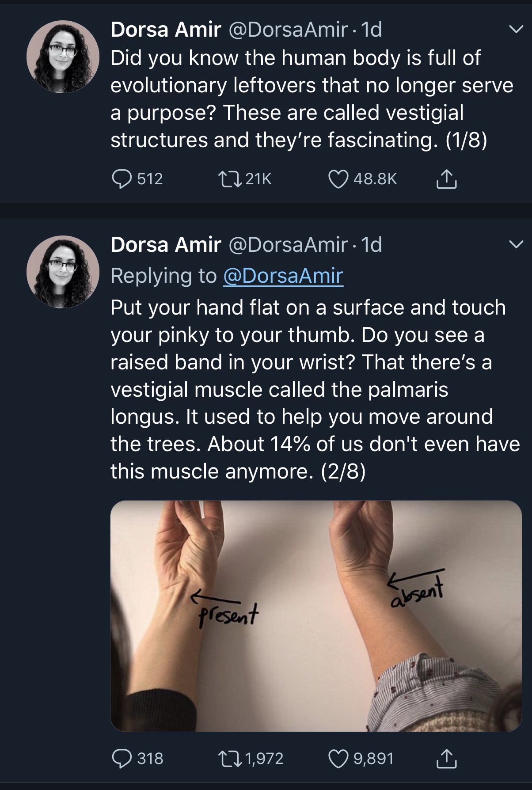Open the second tweet's dropdown chevron

pos(516,244)
